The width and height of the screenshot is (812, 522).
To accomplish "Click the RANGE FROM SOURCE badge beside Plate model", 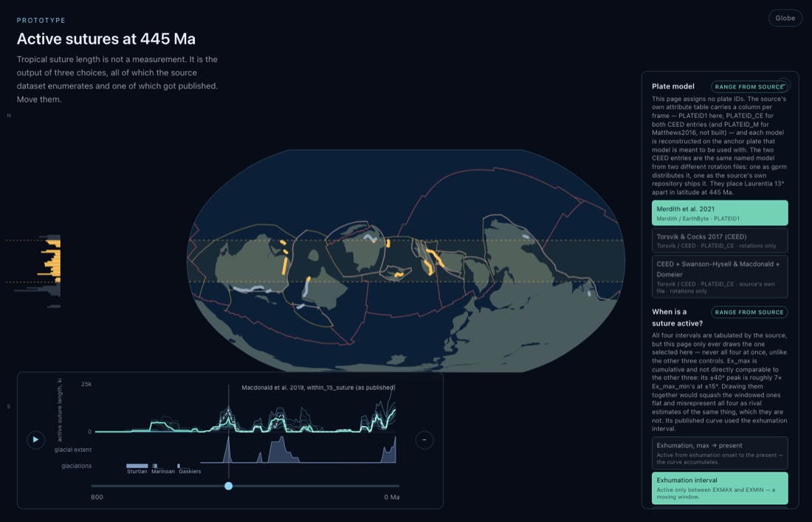I will (749, 87).
